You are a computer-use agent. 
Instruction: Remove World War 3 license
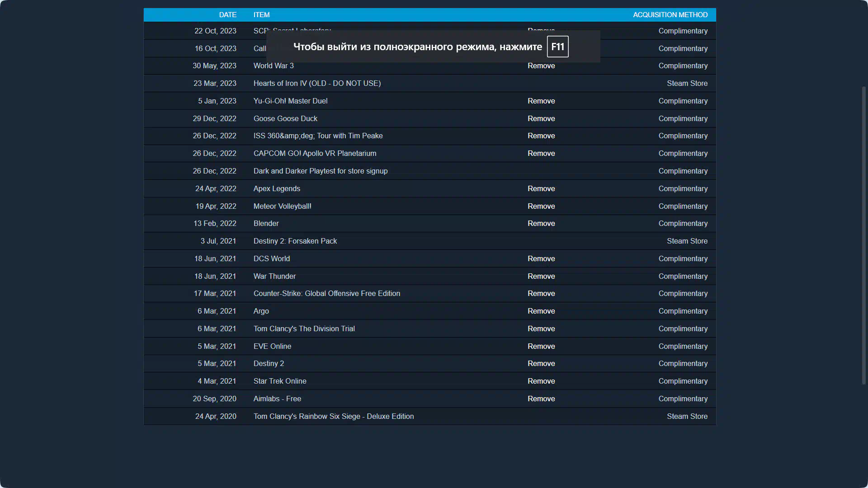(x=541, y=66)
